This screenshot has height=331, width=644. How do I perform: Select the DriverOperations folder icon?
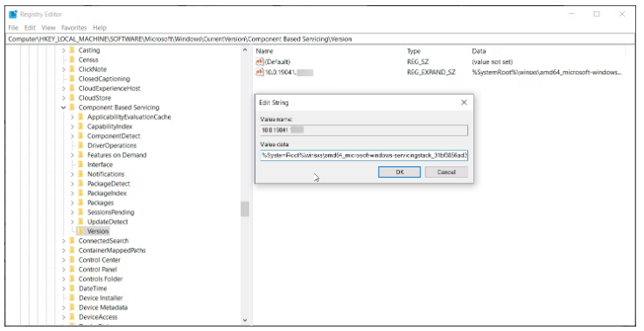pos(80,145)
